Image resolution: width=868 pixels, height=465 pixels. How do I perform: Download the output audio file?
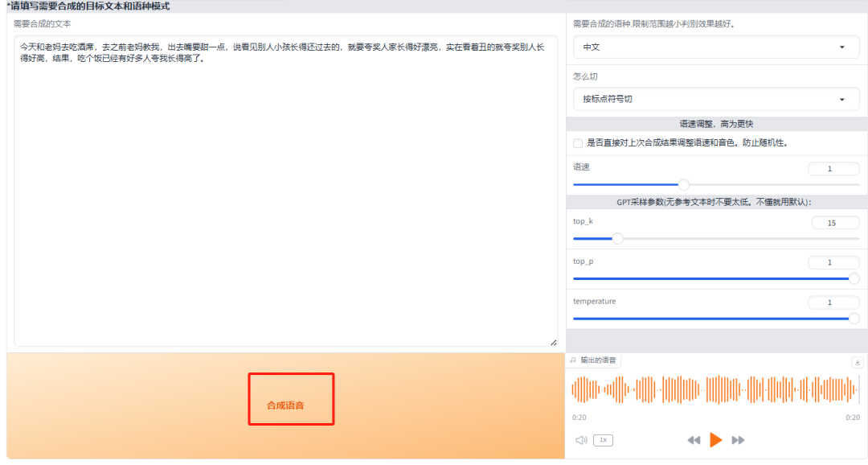click(x=858, y=363)
